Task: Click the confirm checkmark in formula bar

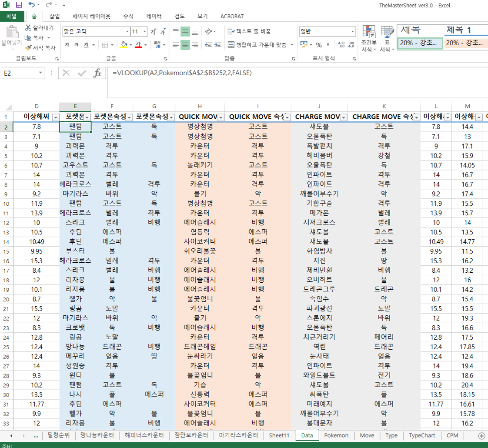Action: 82,73
